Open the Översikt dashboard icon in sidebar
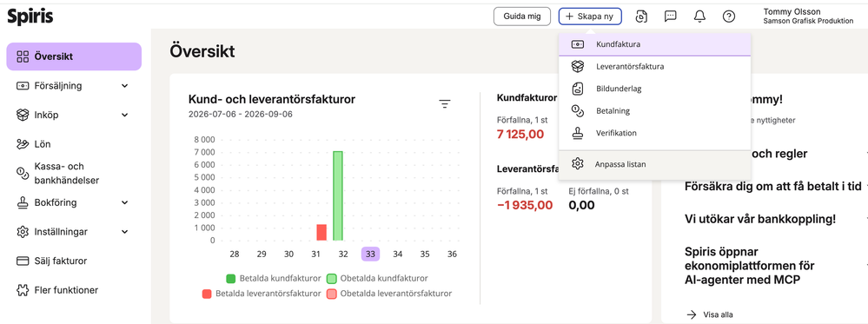868x324 pixels. pyautogui.click(x=23, y=56)
